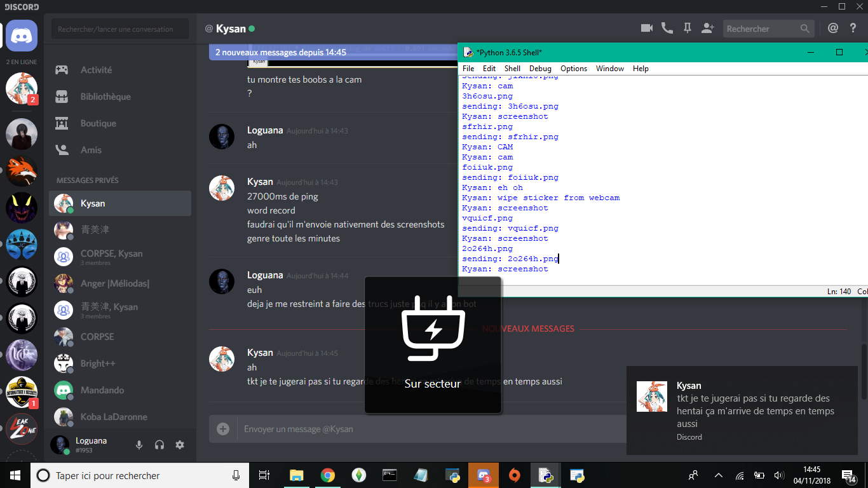The image size is (868, 488).
Task: Click the new messages banner
Action: (334, 52)
